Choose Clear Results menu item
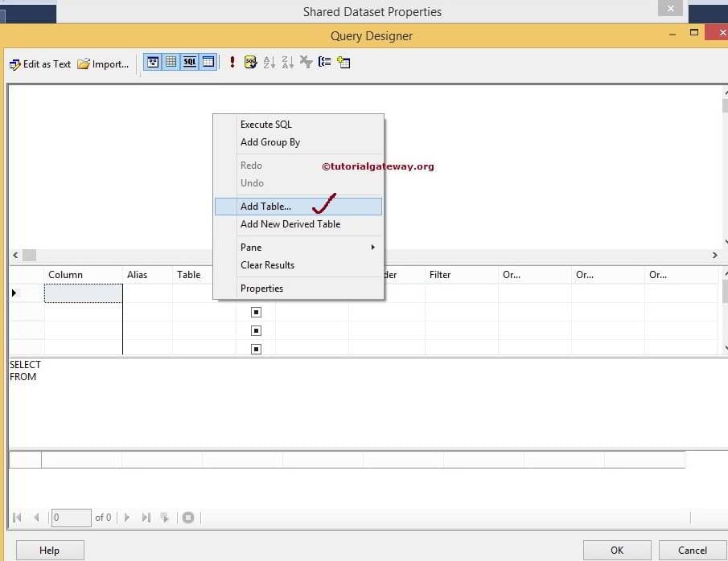Image resolution: width=728 pixels, height=561 pixels. (298, 265)
